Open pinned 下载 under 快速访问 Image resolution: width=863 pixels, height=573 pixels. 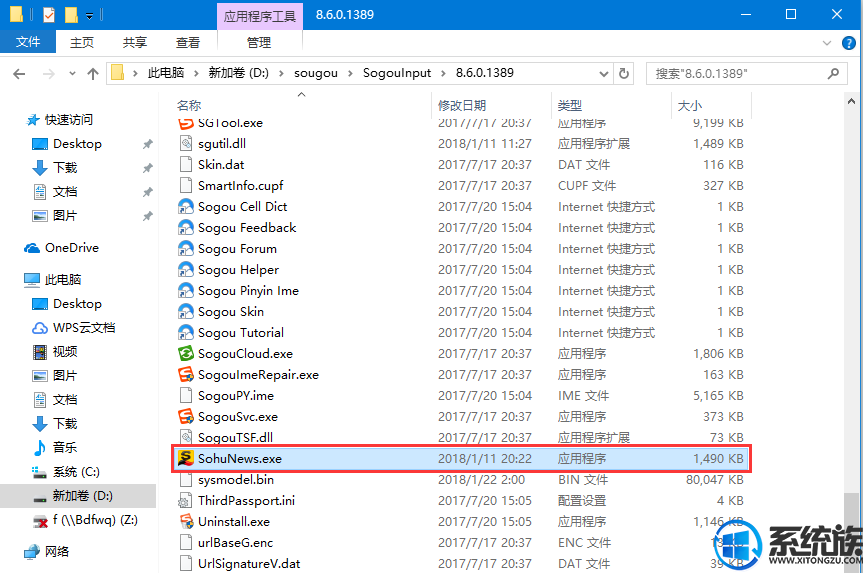[65, 167]
